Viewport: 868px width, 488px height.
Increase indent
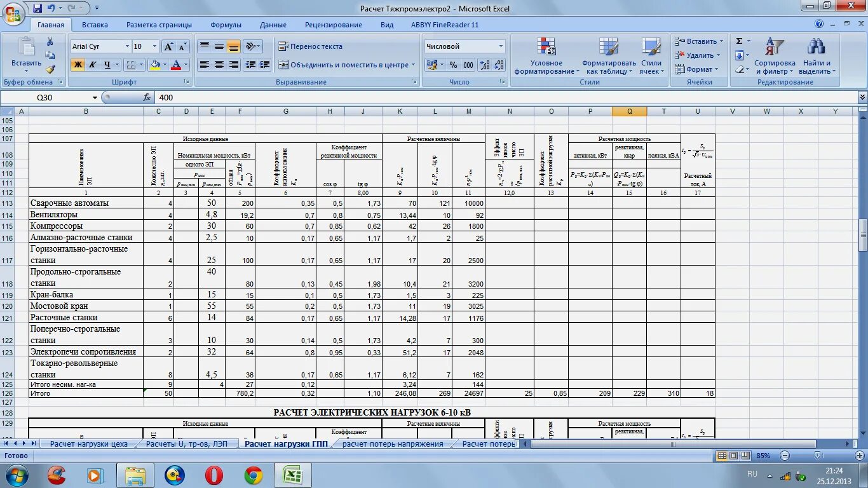tap(265, 65)
